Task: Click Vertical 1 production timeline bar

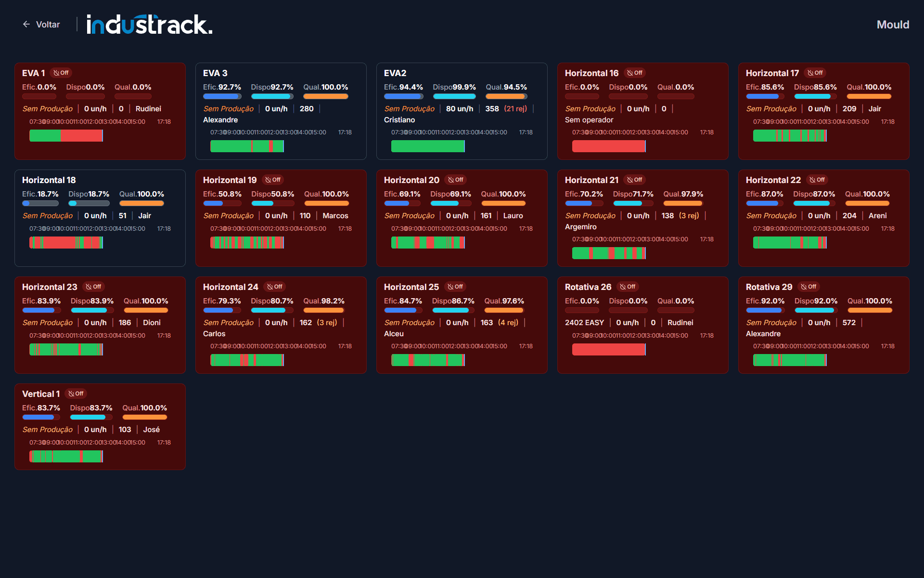Action: coord(66,457)
